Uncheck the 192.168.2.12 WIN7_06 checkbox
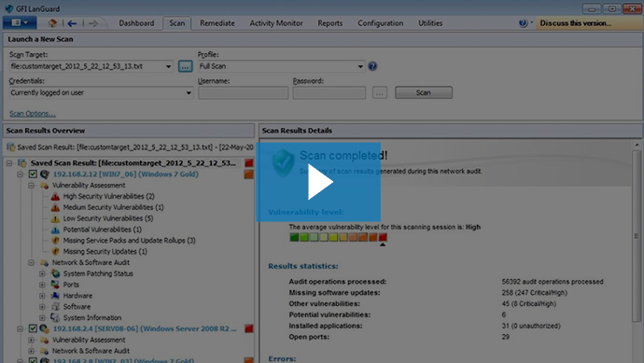The image size is (644, 363). pos(33,175)
